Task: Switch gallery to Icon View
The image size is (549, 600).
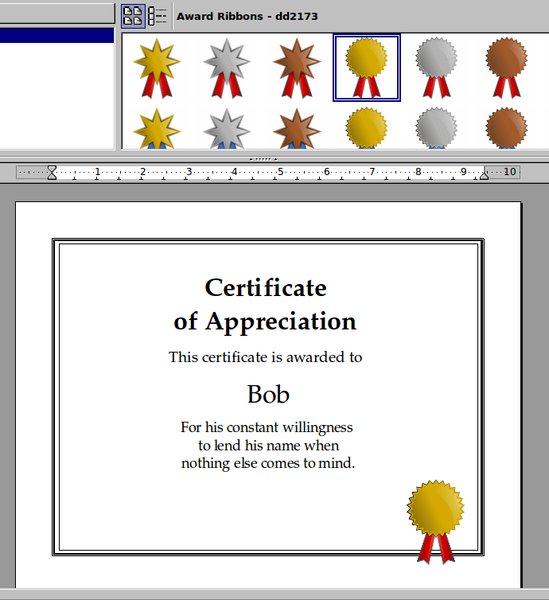Action: [x=133, y=16]
